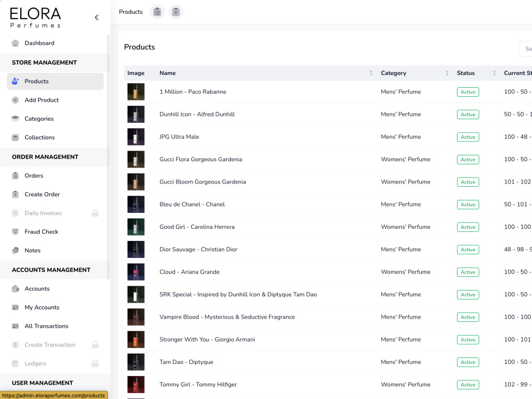Click the Add Product plus icon in sidebar
Viewport: 532px width, 399px height.
[15, 100]
